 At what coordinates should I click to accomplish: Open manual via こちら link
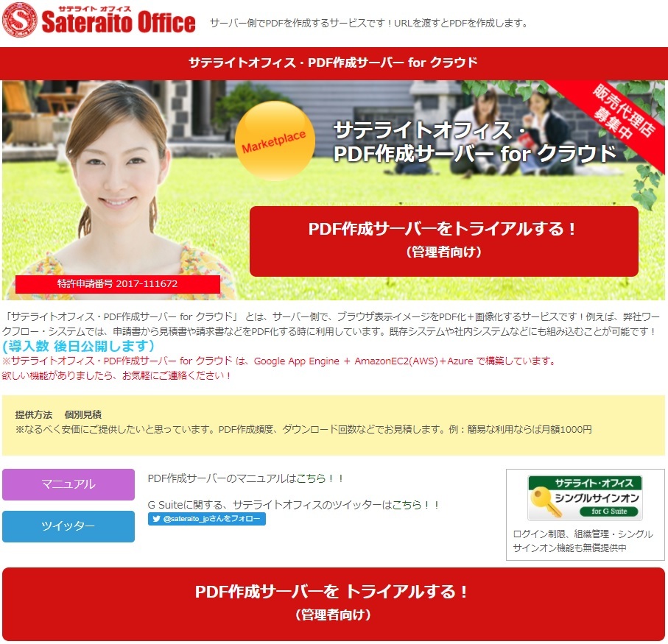311,479
